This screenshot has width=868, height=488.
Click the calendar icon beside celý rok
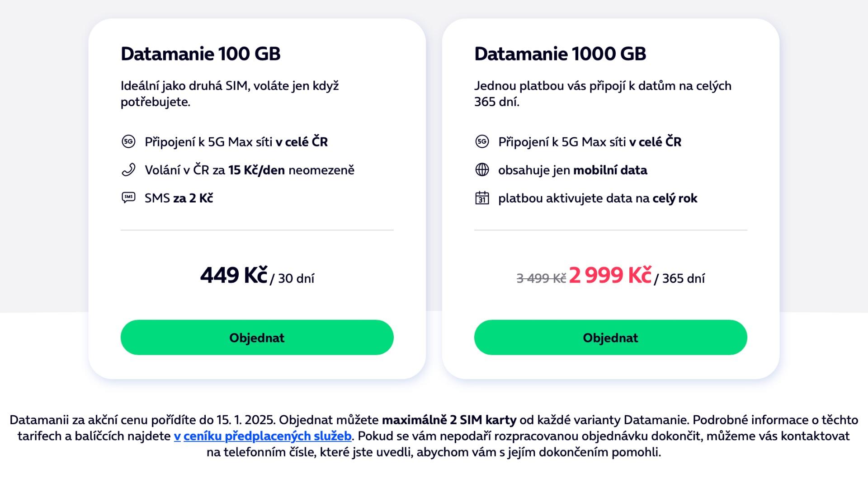click(x=482, y=198)
